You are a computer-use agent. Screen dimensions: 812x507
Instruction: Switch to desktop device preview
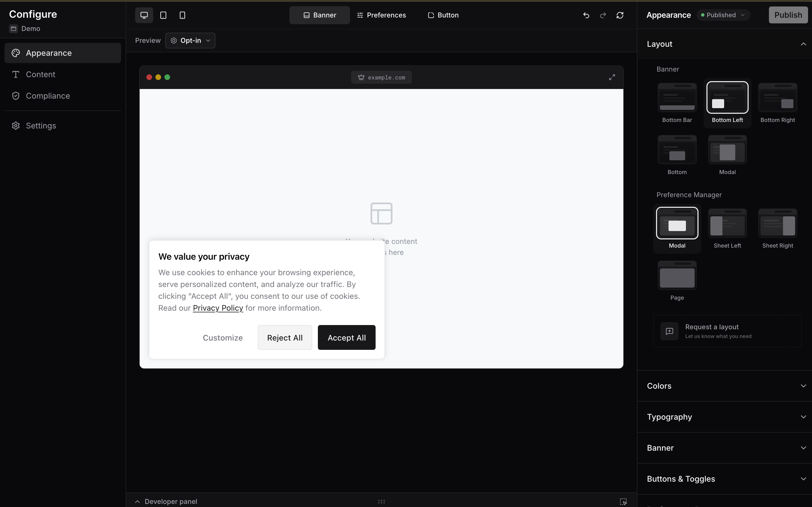click(144, 15)
